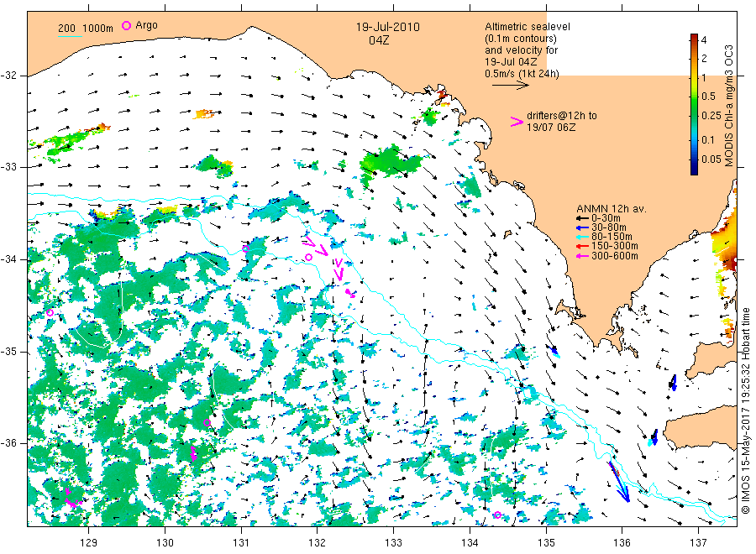756x554 pixels.
Task: Click the 0.5m/s reference velocity arrow
Action: point(511,86)
